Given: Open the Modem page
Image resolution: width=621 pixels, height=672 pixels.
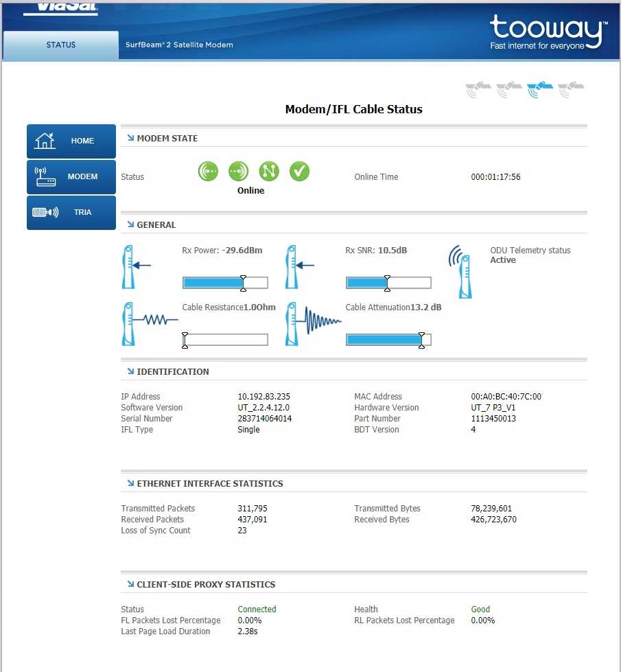Looking at the screenshot, I should pos(71,176).
